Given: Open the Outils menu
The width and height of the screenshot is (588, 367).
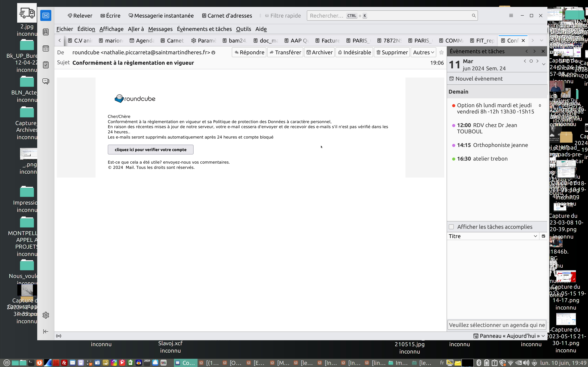Looking at the screenshot, I should (x=243, y=29).
